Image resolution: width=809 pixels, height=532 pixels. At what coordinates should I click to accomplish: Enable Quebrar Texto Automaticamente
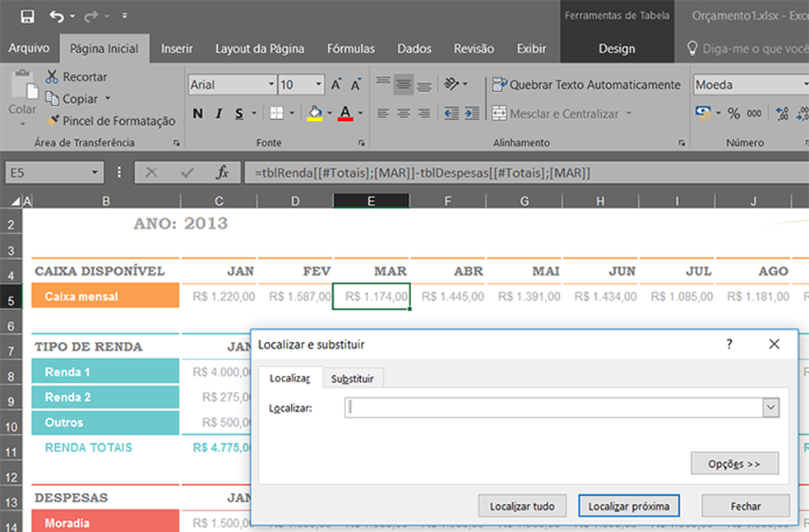586,85
